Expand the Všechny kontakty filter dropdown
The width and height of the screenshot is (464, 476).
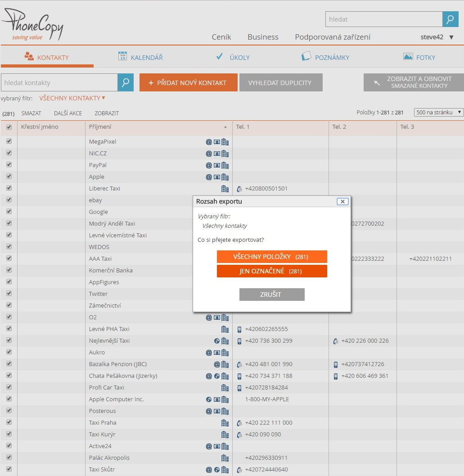[72, 98]
